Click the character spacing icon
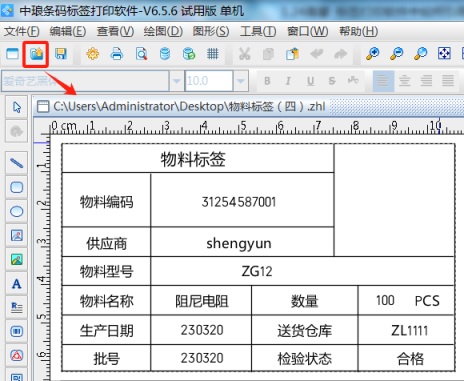This screenshot has height=381, width=464. [x=353, y=80]
